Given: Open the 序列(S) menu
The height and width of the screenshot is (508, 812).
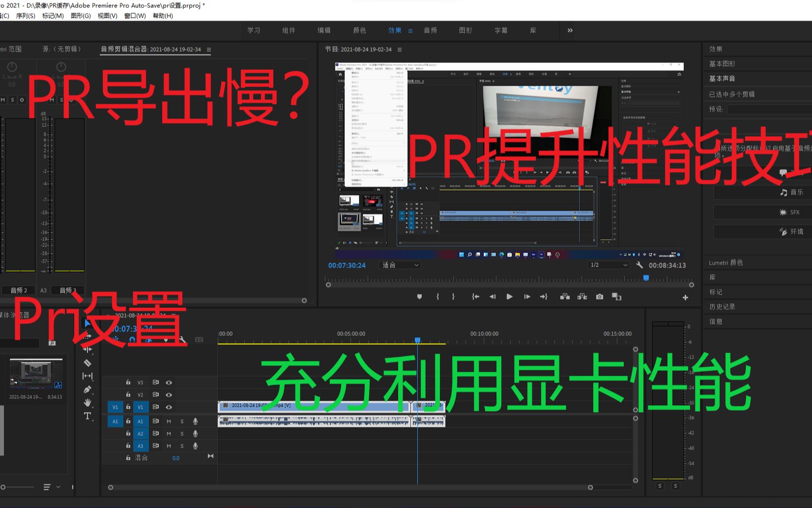Looking at the screenshot, I should pyautogui.click(x=26, y=16).
